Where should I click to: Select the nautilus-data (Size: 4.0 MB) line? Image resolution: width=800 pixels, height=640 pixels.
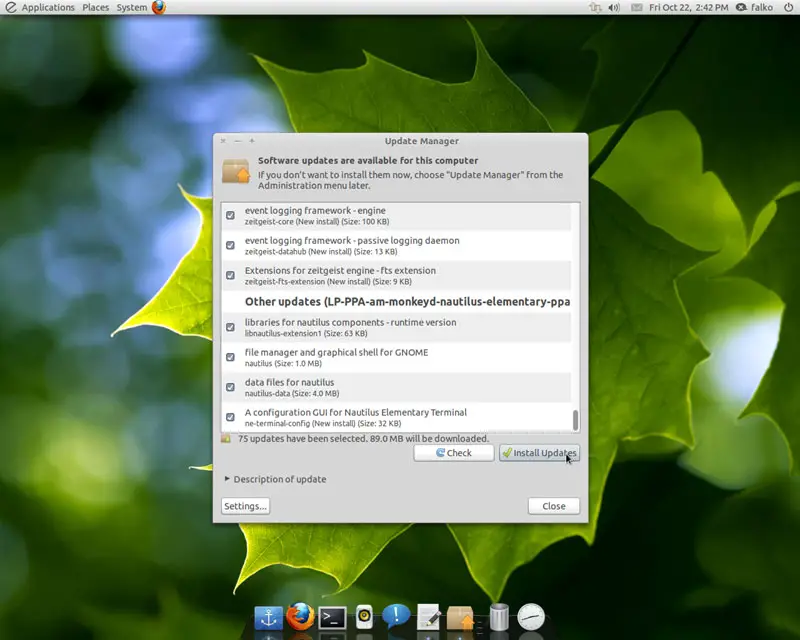click(x=292, y=393)
